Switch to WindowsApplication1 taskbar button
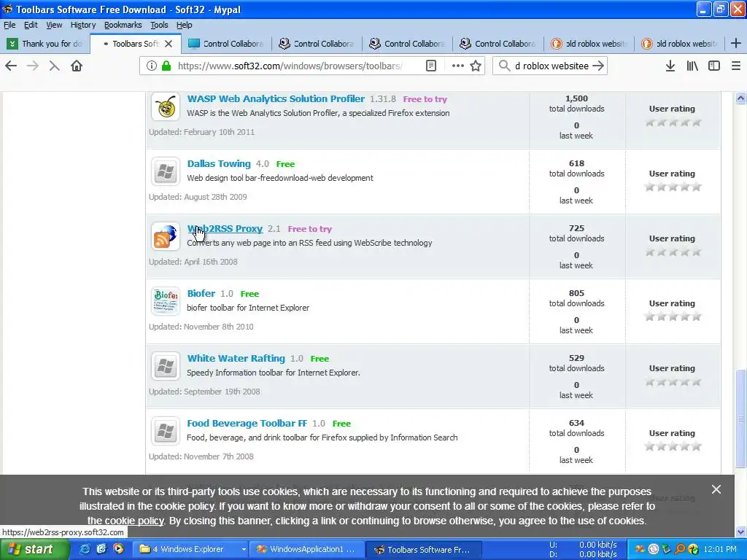 click(307, 549)
